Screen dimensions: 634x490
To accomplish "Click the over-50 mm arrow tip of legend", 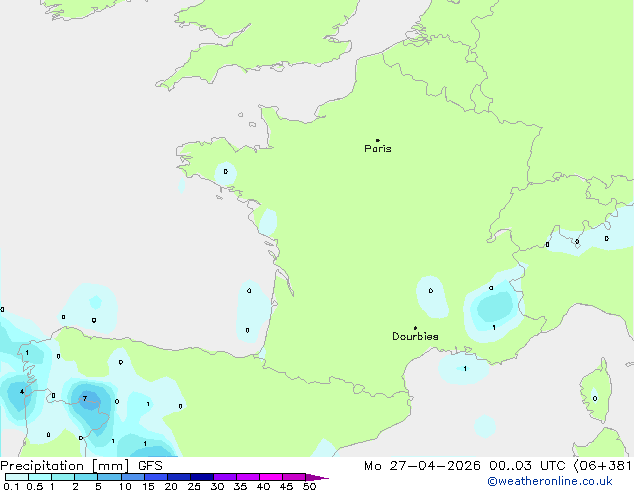I will (x=317, y=477).
